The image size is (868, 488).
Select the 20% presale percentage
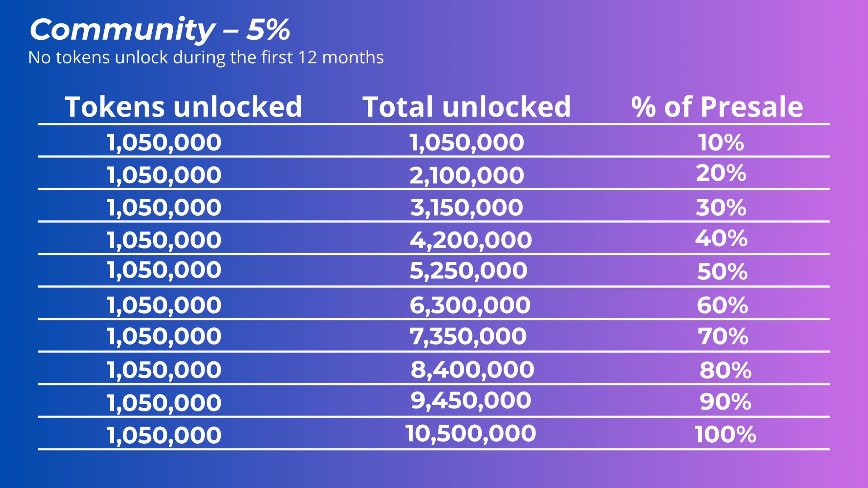[x=721, y=173]
